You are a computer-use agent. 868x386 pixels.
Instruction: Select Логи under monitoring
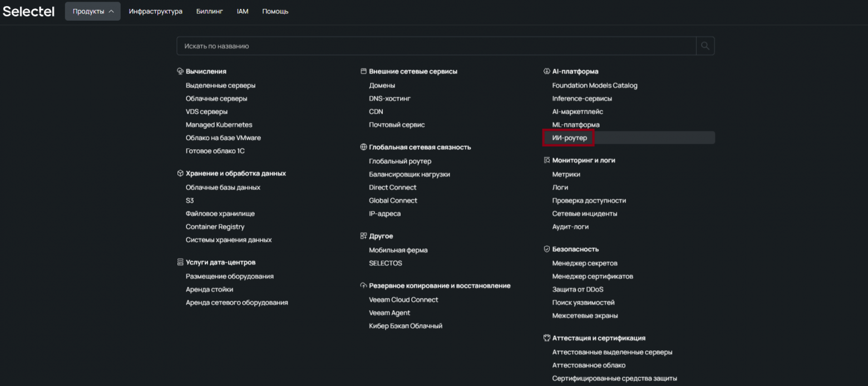[x=560, y=187]
